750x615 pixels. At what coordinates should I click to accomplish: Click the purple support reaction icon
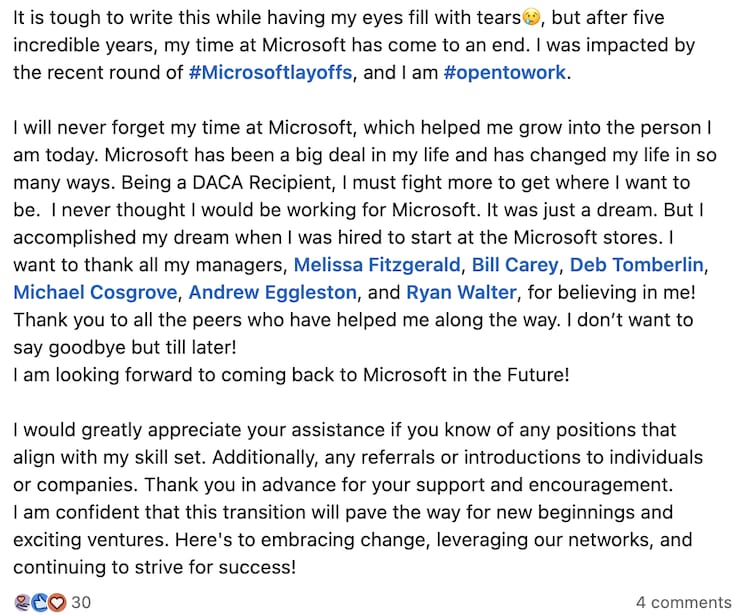(22, 602)
